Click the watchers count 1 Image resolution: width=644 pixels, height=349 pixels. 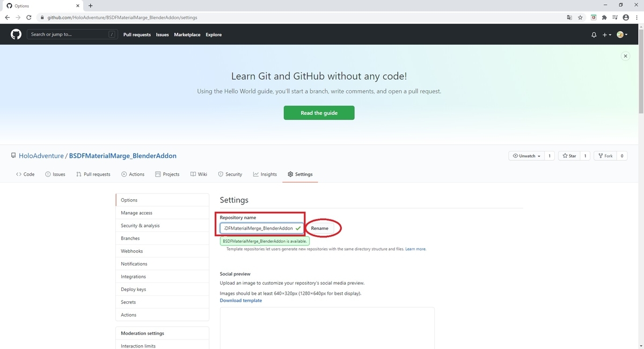550,156
